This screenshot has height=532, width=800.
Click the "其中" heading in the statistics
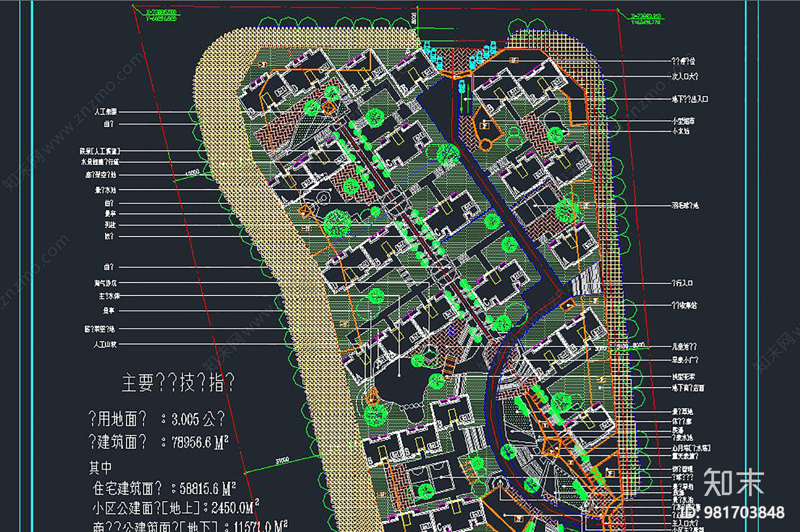[100, 468]
